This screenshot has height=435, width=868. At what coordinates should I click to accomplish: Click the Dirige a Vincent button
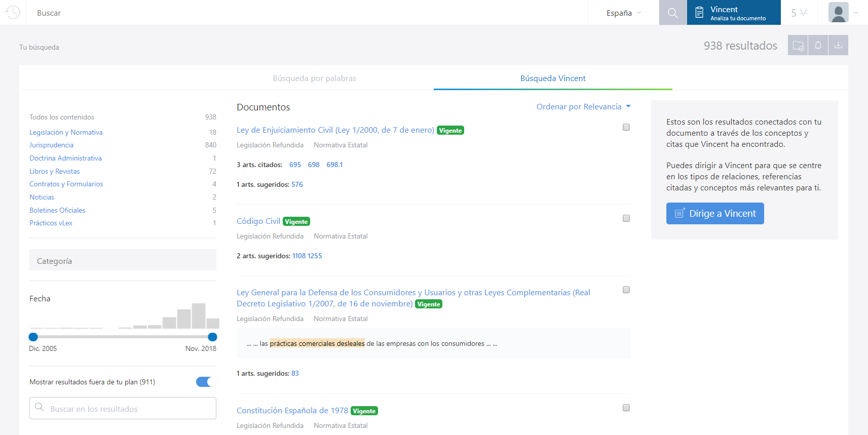coord(714,214)
